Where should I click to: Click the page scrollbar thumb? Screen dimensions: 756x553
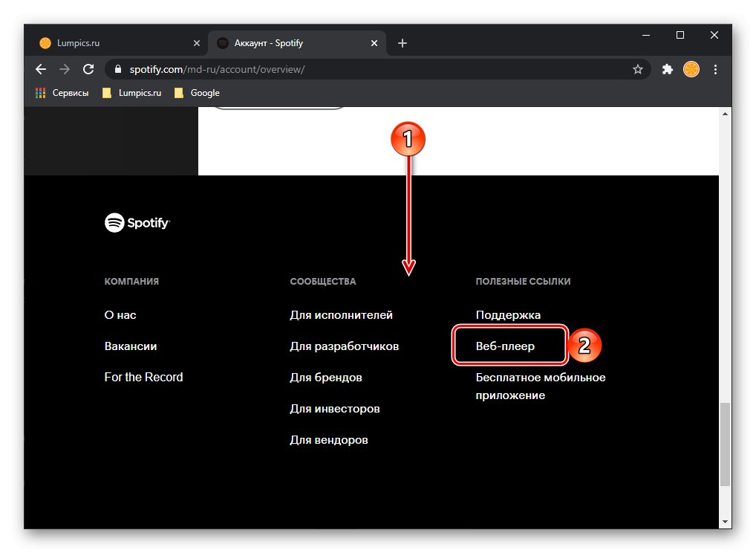tap(725, 444)
